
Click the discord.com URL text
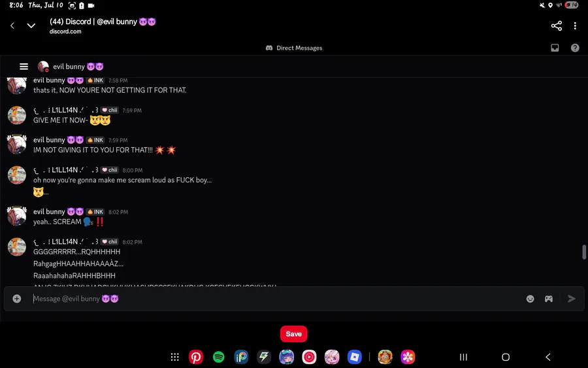[x=65, y=31]
